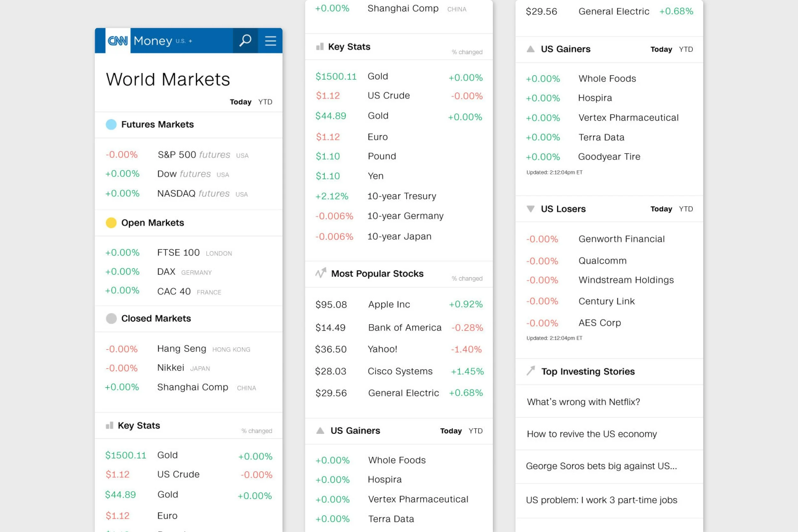This screenshot has height=532, width=798.
Task: Collapse the Futures Markets section header
Action: click(157, 124)
